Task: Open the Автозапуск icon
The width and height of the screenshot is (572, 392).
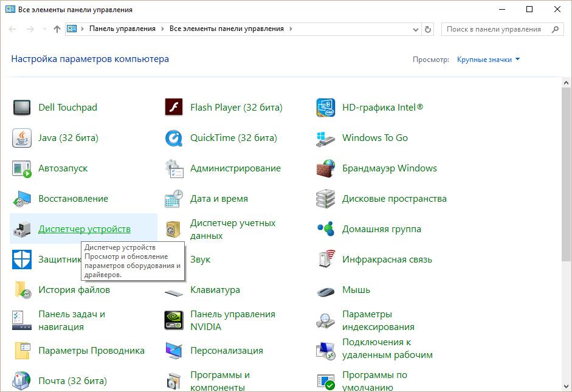Action: pos(22,168)
